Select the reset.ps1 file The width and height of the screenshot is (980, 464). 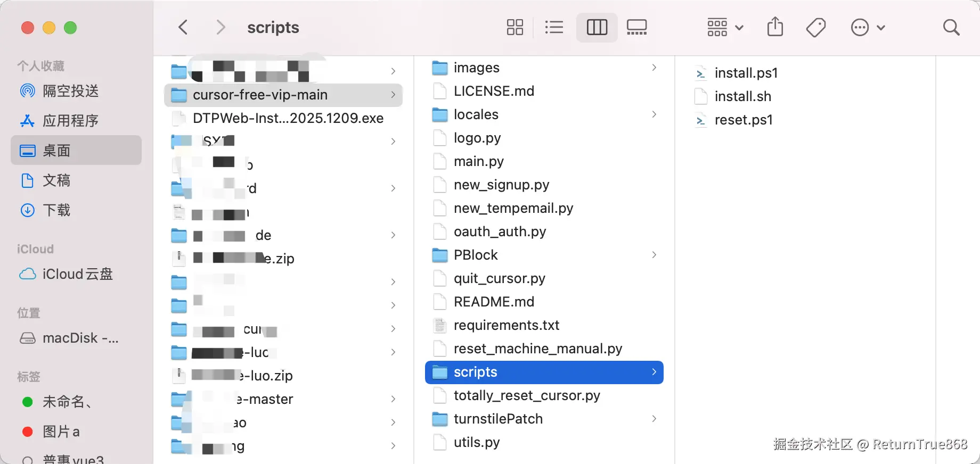(743, 120)
